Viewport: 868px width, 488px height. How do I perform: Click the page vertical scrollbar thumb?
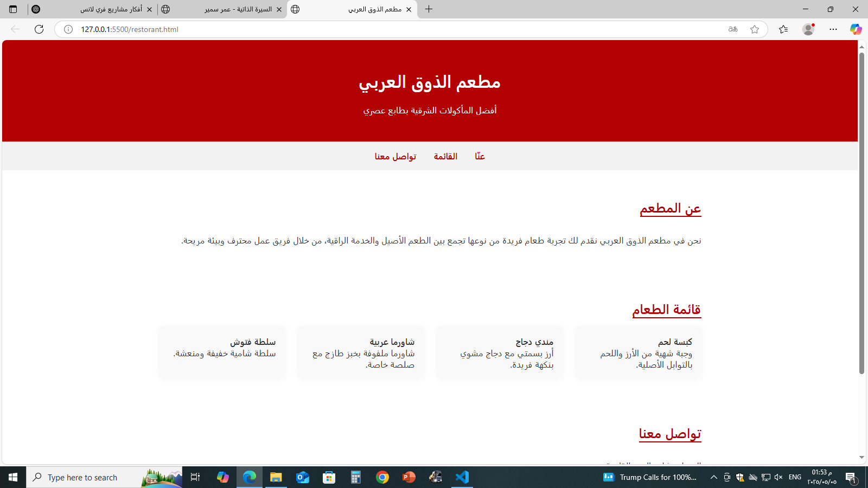tap(861, 213)
